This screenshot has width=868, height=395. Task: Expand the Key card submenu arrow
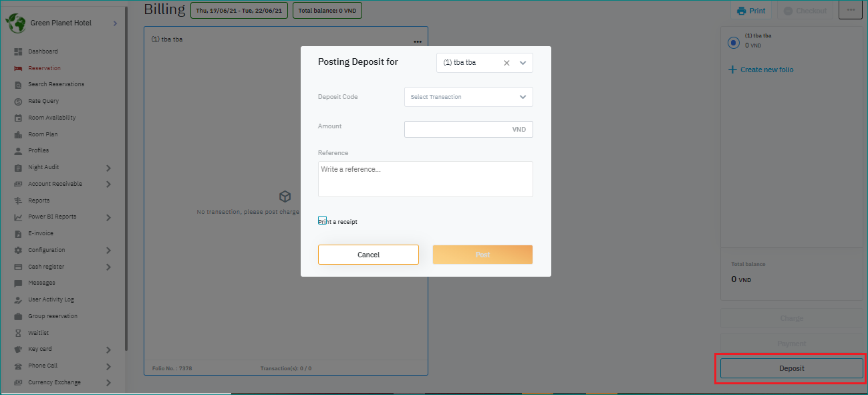click(108, 350)
